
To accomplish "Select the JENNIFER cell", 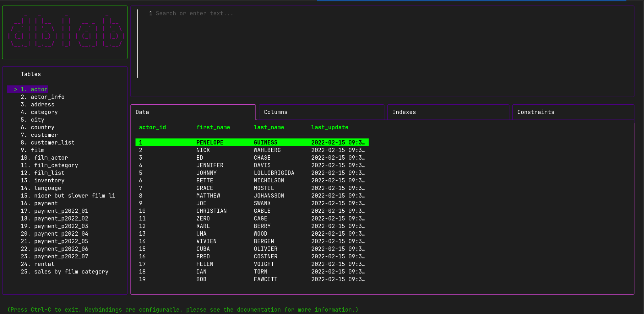I will [x=210, y=165].
